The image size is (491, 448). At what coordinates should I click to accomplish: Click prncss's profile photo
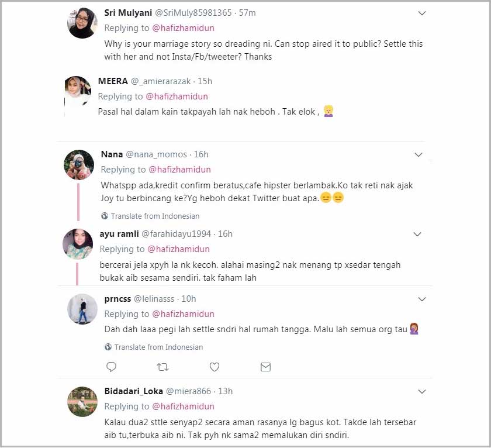pyautogui.click(x=82, y=309)
